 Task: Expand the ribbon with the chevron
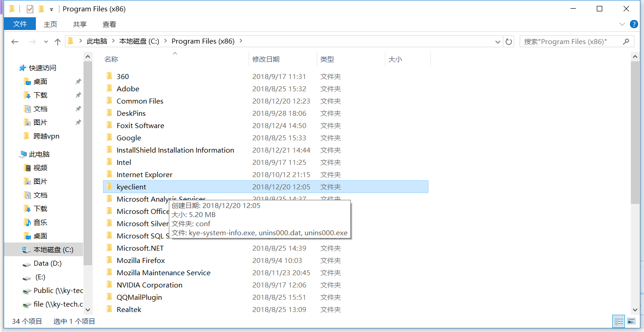(x=622, y=24)
